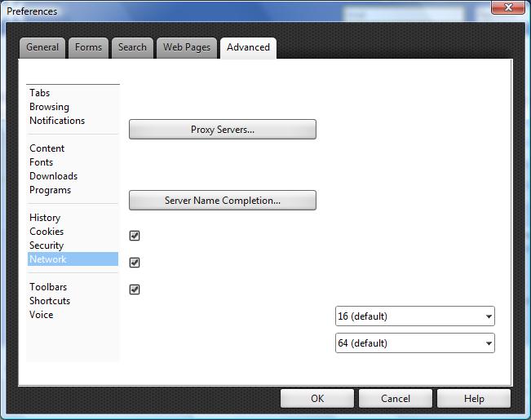
Task: Toggle the checkbox just above the dropdowns
Action: (x=135, y=290)
